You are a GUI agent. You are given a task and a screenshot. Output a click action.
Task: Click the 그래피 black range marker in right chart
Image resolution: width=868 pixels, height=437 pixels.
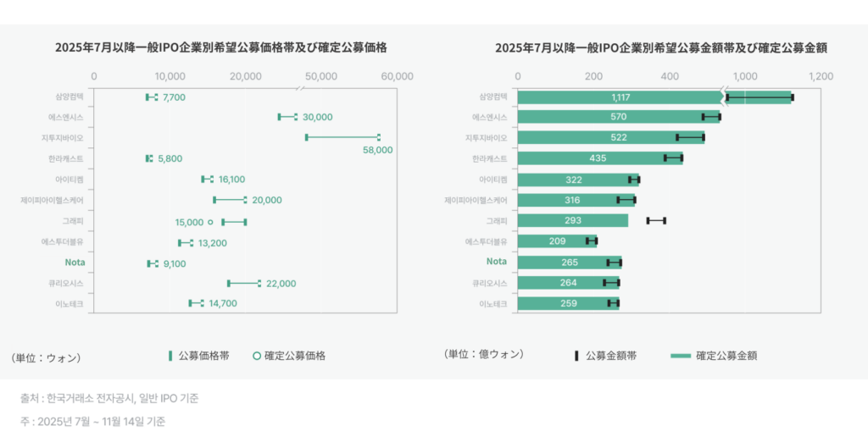pyautogui.click(x=656, y=220)
